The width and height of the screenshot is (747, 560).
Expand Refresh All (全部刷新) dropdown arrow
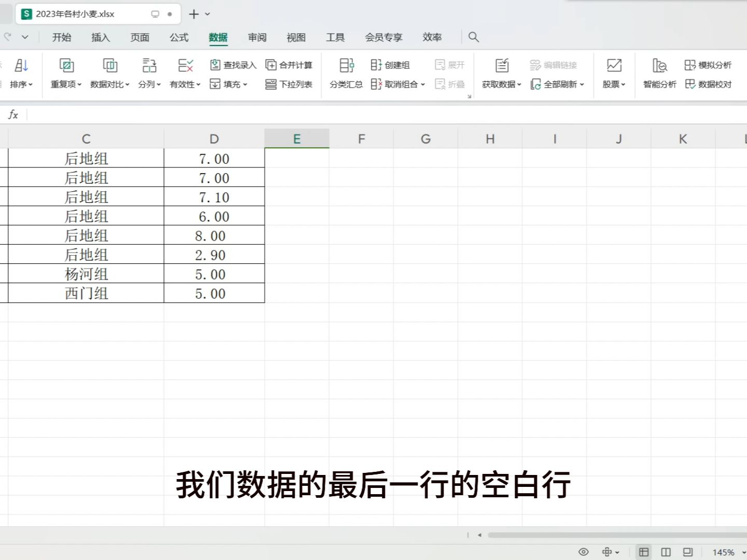pyautogui.click(x=582, y=85)
